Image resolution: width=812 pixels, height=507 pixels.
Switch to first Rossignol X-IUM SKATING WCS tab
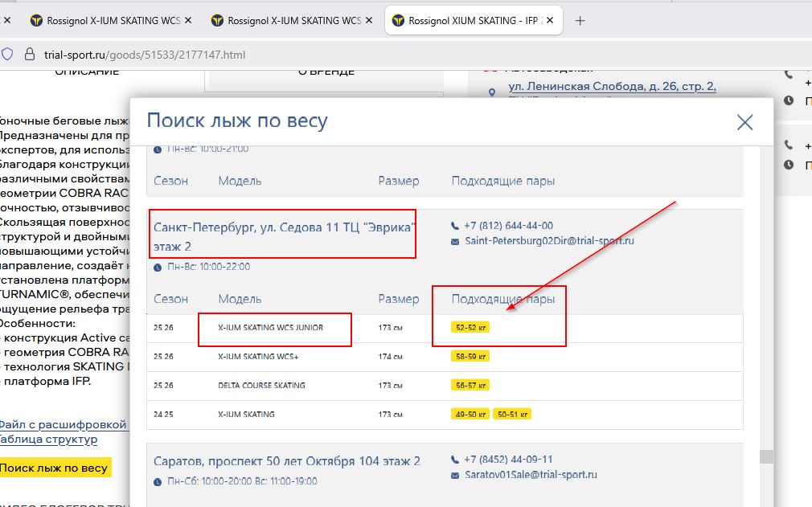(x=105, y=21)
